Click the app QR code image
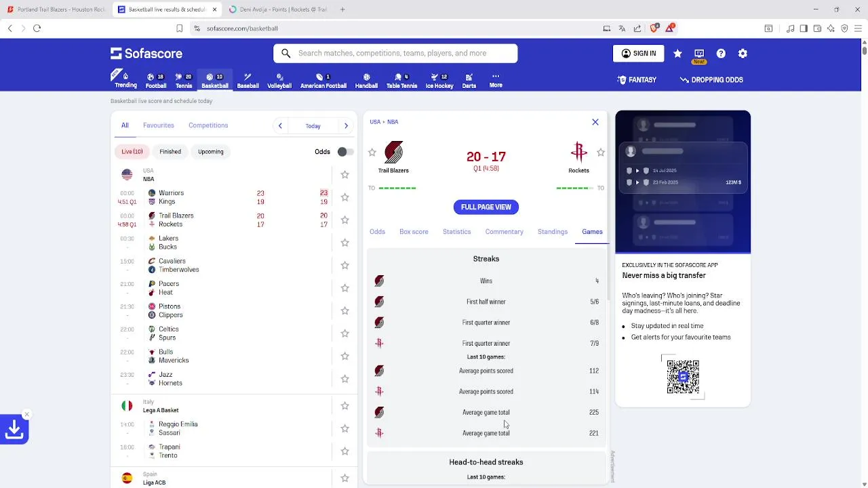This screenshot has width=868, height=488. 683,377
